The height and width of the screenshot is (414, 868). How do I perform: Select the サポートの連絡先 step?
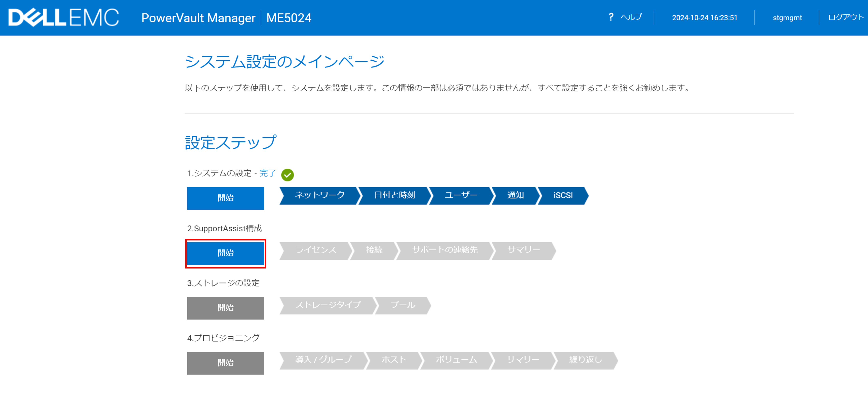[x=445, y=251]
